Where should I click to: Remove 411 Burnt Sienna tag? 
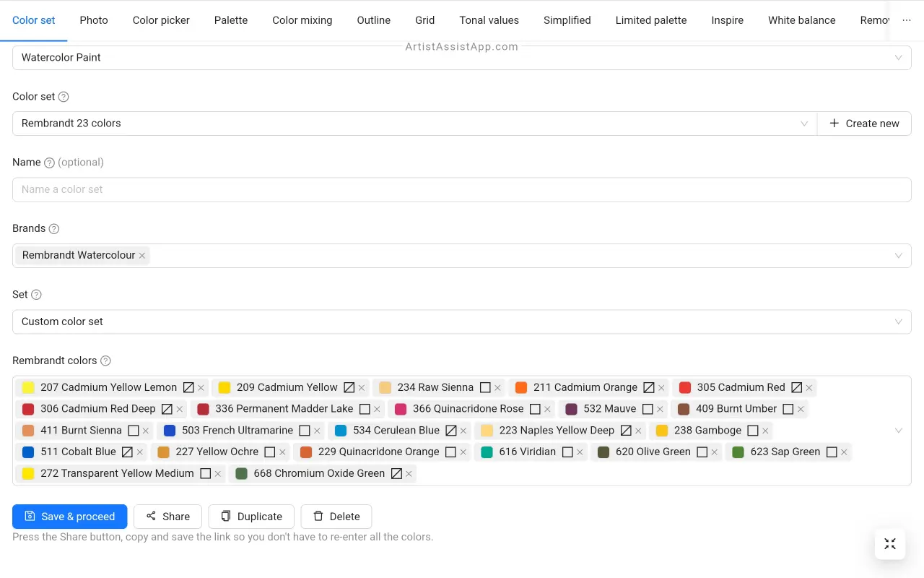click(x=146, y=431)
